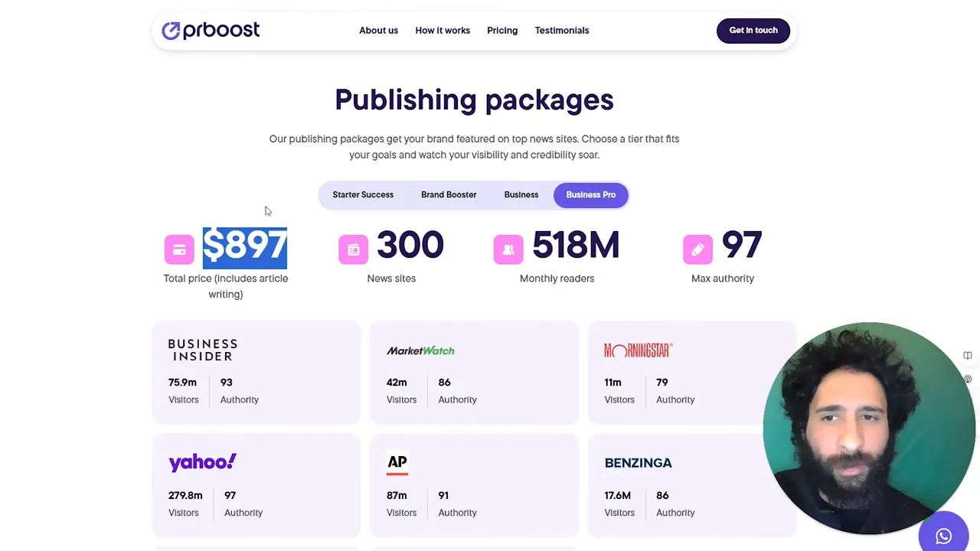Click the 'Total price (includes article writing)' label
This screenshot has width=980, height=551.
tap(226, 286)
